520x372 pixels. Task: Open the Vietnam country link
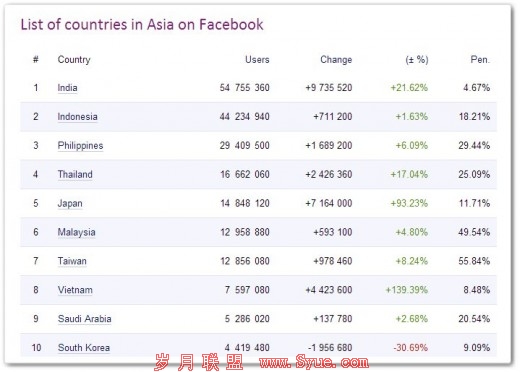pyautogui.click(x=75, y=290)
